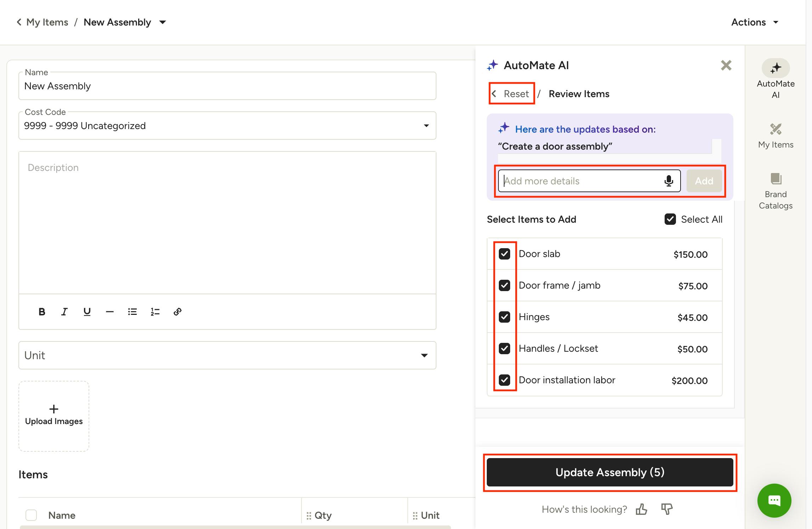Uncheck the Hinges item
The height and width of the screenshot is (529, 812).
(504, 317)
